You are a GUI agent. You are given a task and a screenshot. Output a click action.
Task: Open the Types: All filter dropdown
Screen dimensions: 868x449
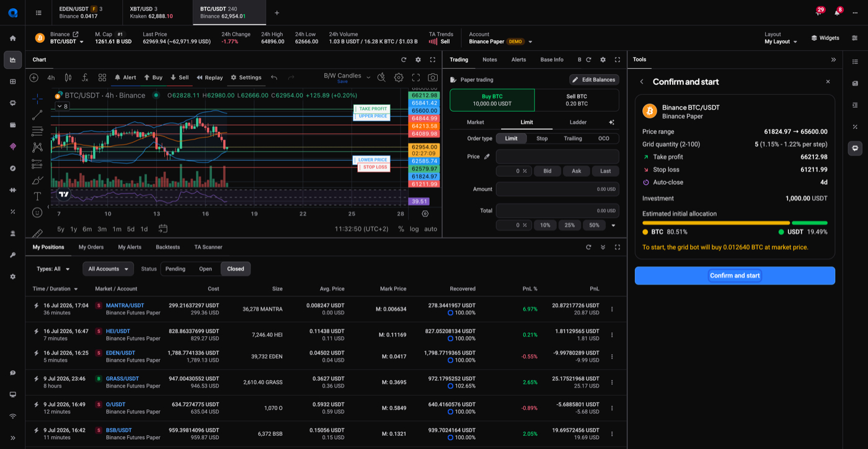(x=53, y=269)
